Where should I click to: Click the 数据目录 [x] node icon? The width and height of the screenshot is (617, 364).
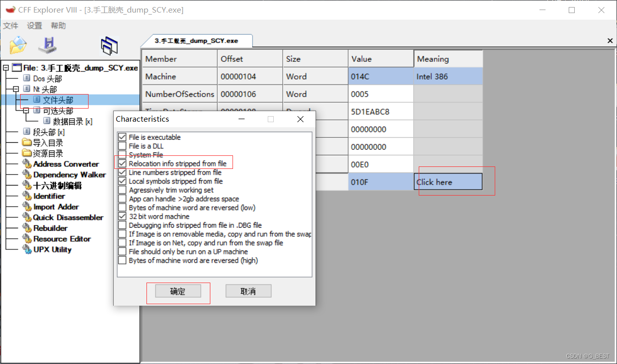pyautogui.click(x=46, y=121)
